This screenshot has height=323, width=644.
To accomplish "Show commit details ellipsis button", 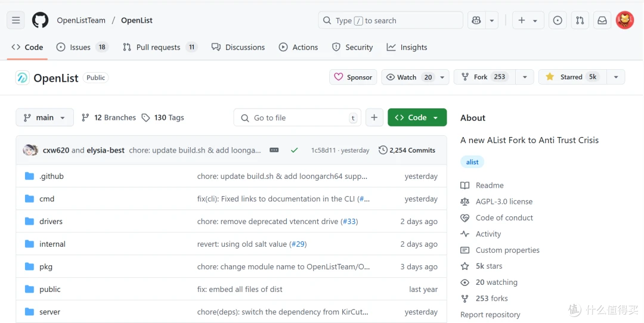I will 274,150.
